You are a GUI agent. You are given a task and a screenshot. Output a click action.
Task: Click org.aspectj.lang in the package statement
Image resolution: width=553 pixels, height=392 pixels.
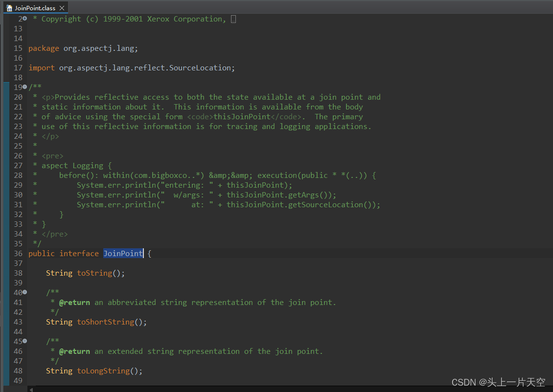99,48
